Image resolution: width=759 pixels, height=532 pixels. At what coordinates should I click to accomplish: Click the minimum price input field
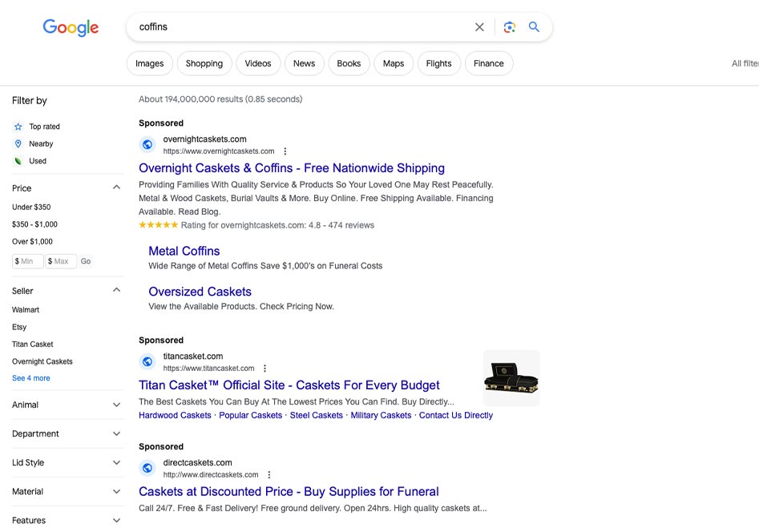(27, 261)
